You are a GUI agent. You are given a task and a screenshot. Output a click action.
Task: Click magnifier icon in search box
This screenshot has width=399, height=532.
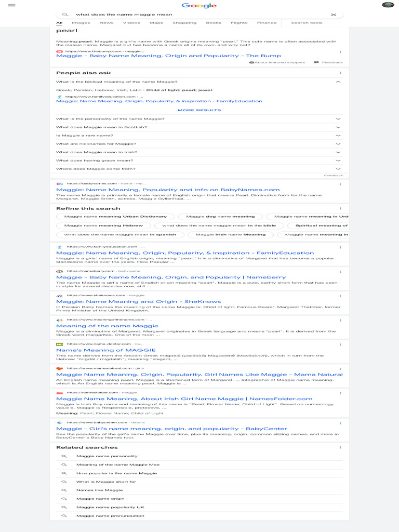pyautogui.click(x=65, y=15)
